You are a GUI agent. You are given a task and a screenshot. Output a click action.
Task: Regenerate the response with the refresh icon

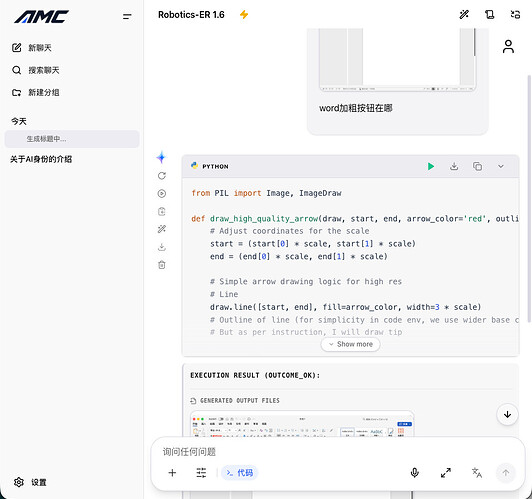coord(162,176)
